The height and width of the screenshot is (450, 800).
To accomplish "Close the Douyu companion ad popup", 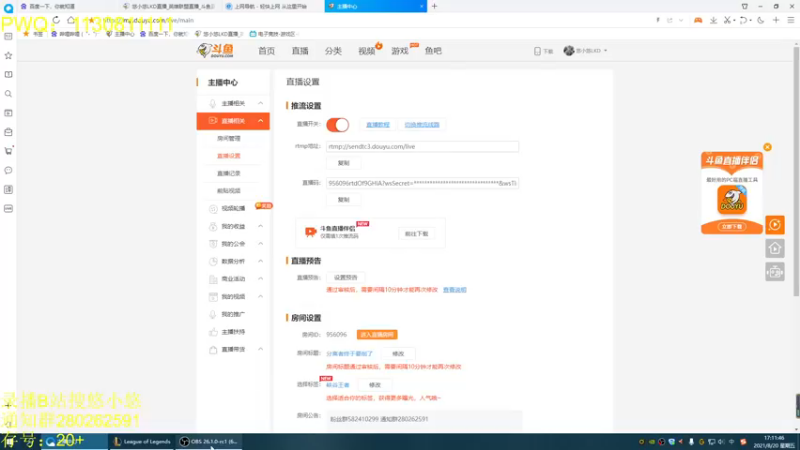I will coord(767,147).
